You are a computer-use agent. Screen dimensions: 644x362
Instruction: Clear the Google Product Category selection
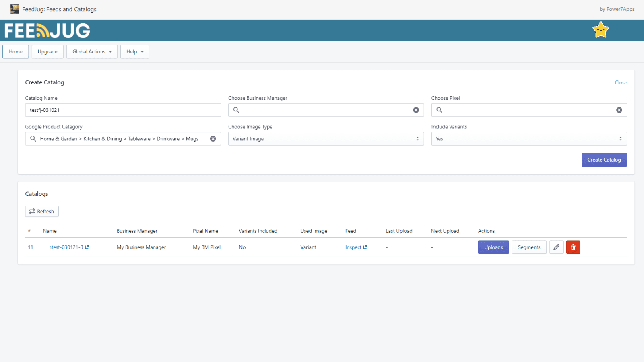[x=213, y=138]
